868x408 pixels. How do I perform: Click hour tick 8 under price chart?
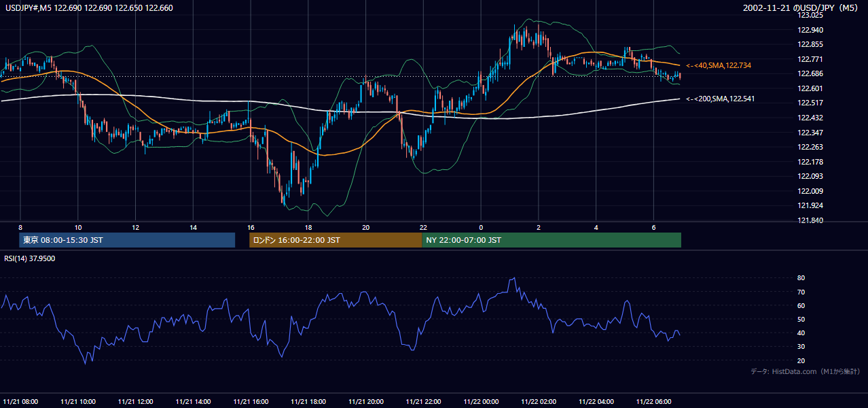20,227
